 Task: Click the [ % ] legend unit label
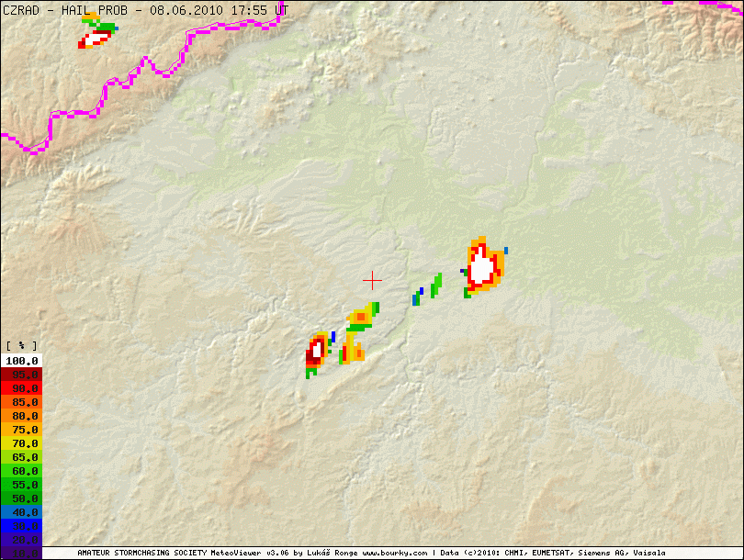click(21, 346)
